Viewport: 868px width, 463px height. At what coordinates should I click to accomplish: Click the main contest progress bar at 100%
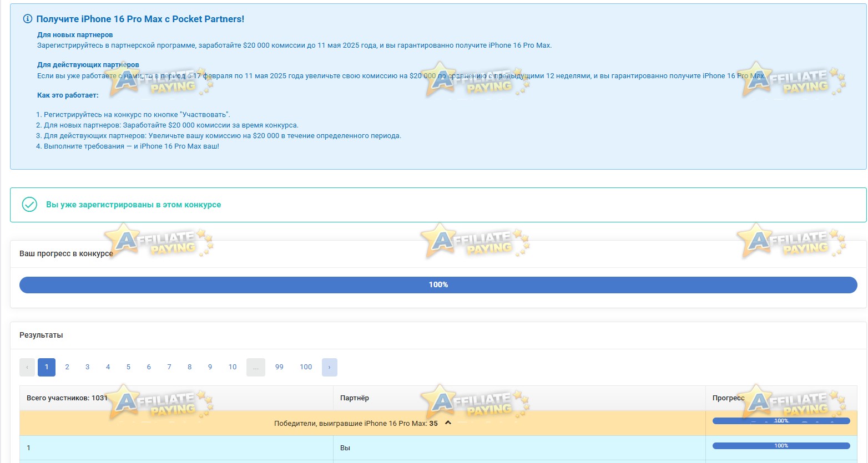pyautogui.click(x=438, y=285)
